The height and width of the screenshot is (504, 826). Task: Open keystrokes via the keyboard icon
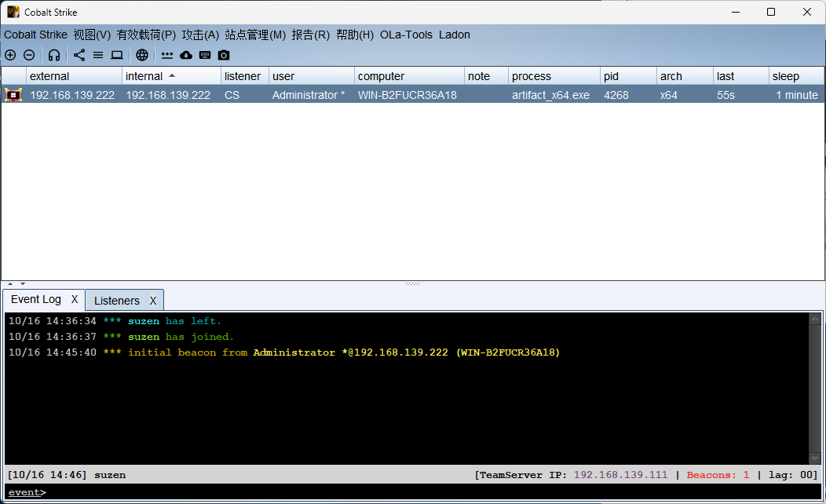(x=205, y=55)
